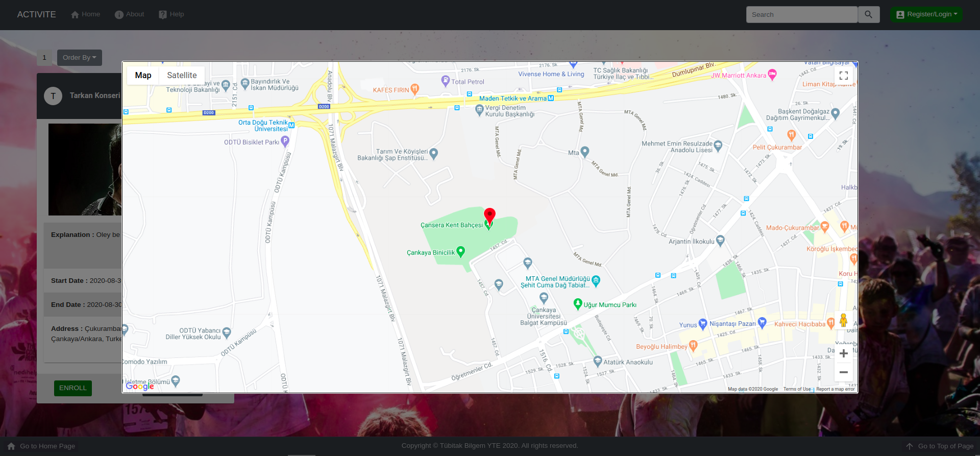Screen dimensions: 980x456
Task: Click the ACTIVITE brand logo
Action: point(37,14)
